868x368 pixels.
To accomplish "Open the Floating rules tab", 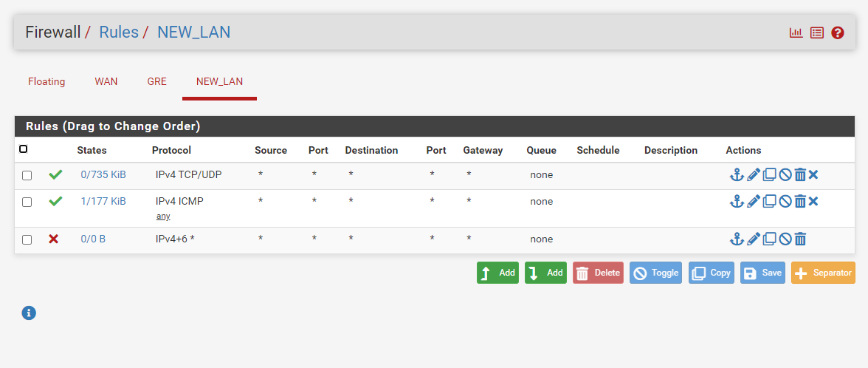I will (46, 81).
